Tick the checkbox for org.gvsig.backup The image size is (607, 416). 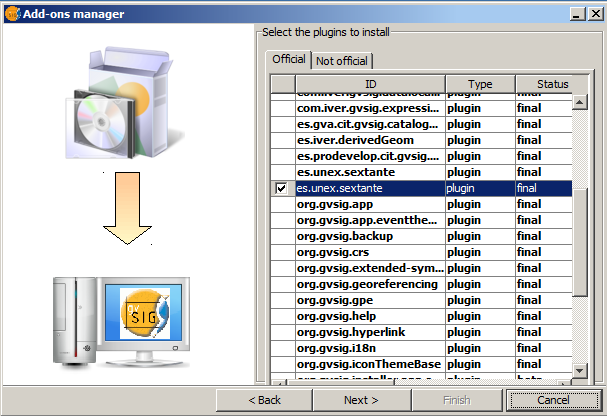tap(281, 236)
